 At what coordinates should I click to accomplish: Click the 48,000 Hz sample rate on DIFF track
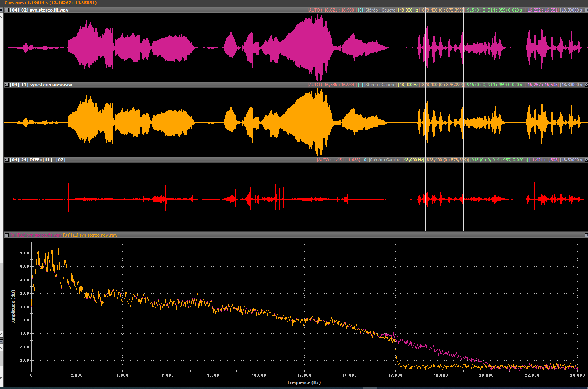(x=413, y=160)
